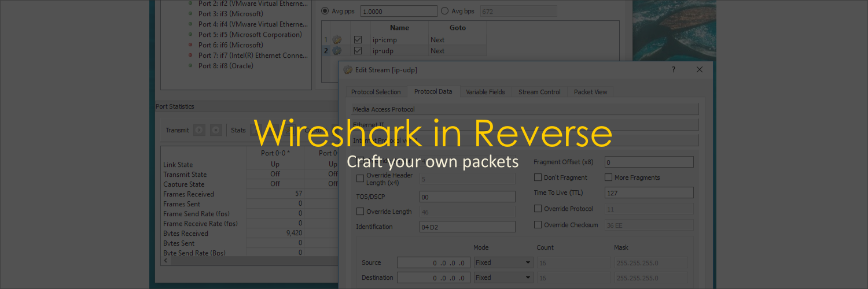Stop transmit with the stop icon
This screenshot has height=289, width=868.
[x=216, y=130]
